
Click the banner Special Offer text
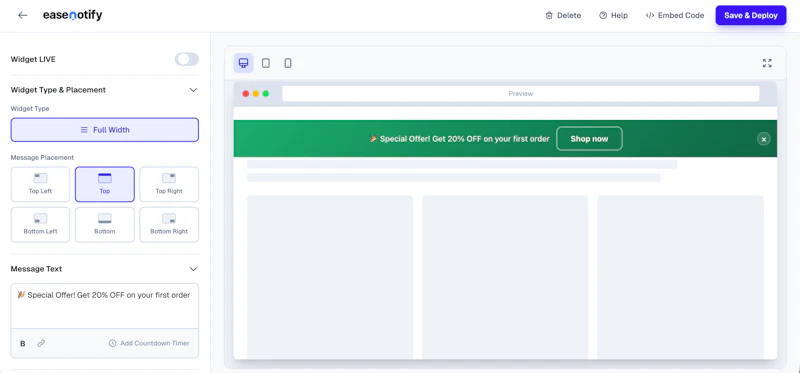460,139
